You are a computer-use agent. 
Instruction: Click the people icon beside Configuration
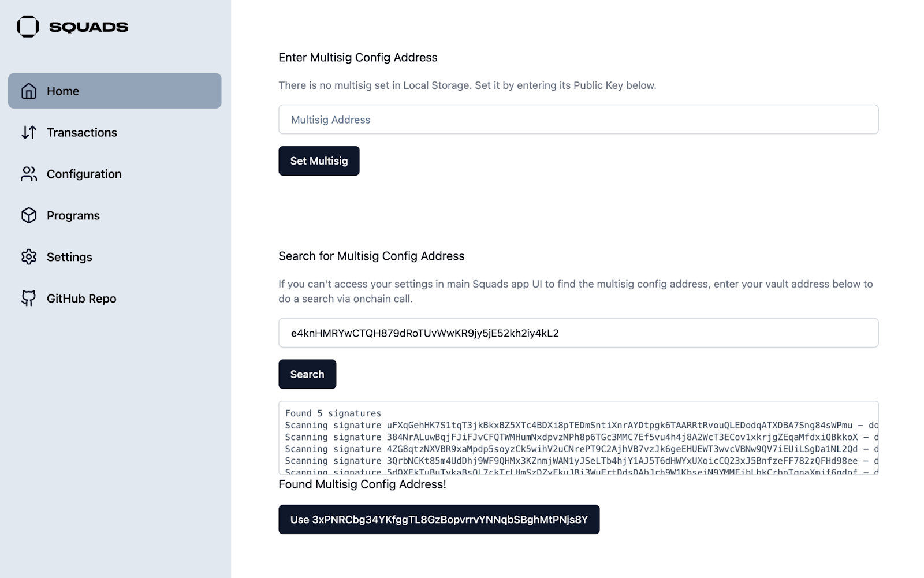pyautogui.click(x=29, y=174)
